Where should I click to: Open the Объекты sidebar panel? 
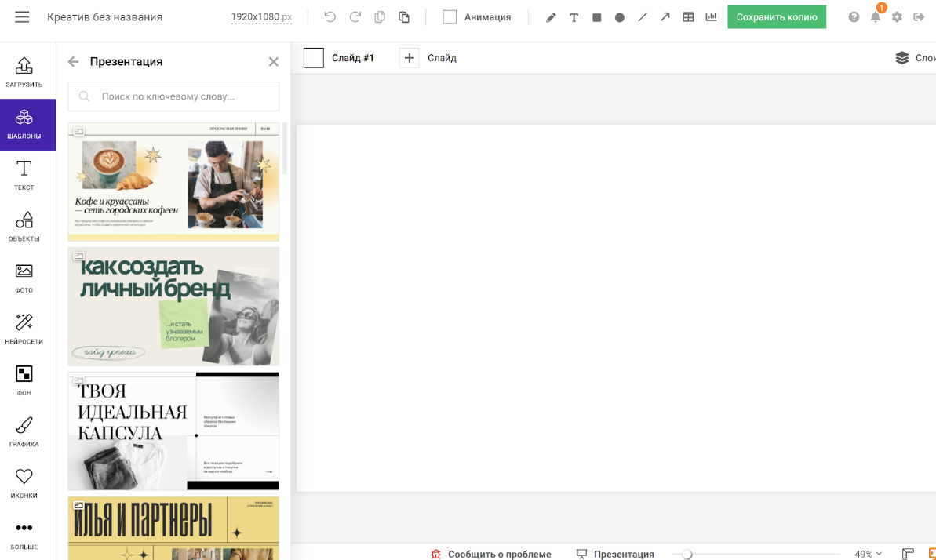point(24,227)
